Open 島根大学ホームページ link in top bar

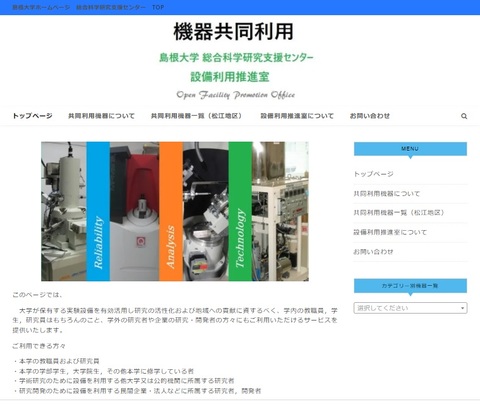(41, 7)
